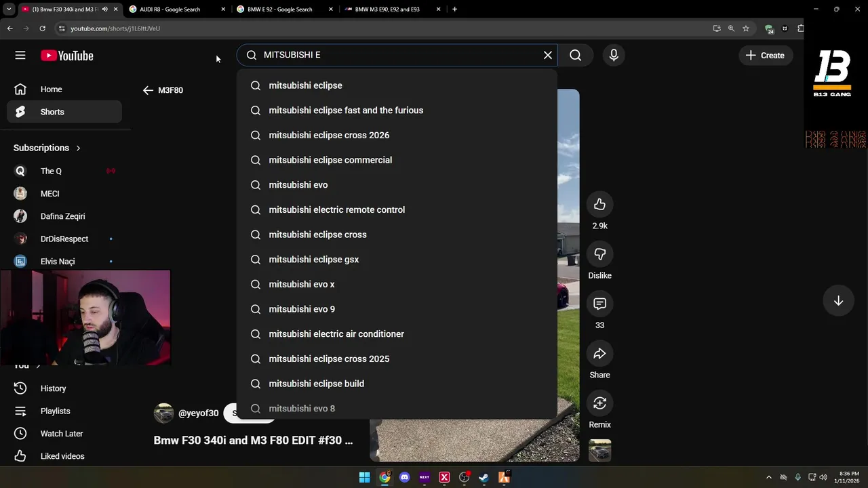Bookmark this page with the star
Image resolution: width=868 pixels, height=488 pixels.
[746, 28]
